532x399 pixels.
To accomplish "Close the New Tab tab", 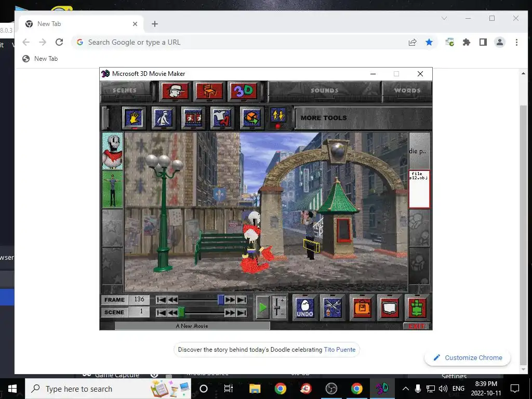I will pyautogui.click(x=135, y=24).
